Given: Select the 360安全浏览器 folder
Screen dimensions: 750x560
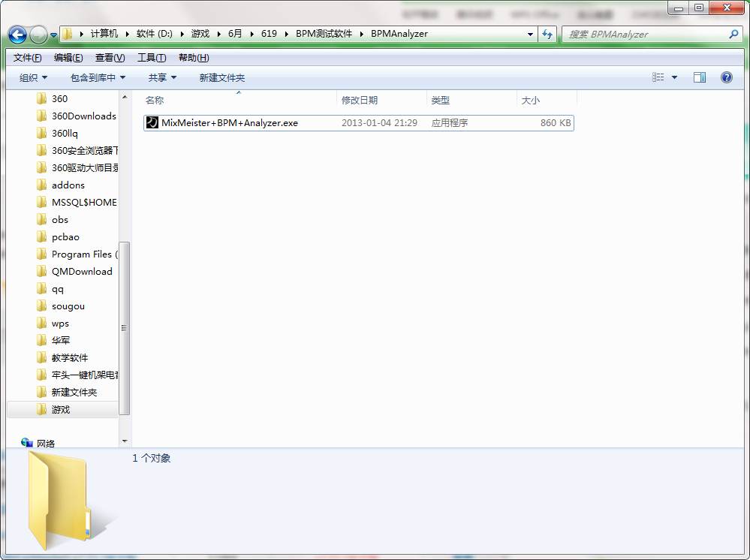Looking at the screenshot, I should [x=85, y=151].
